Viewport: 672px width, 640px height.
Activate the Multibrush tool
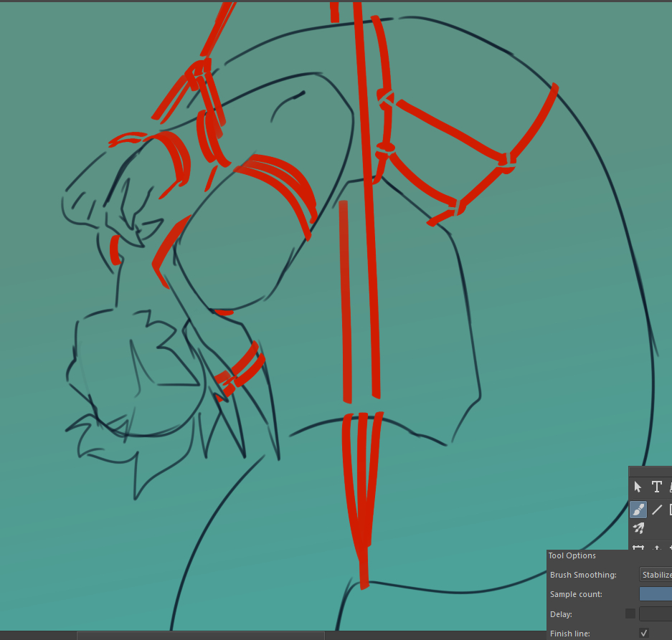pyautogui.click(x=638, y=529)
